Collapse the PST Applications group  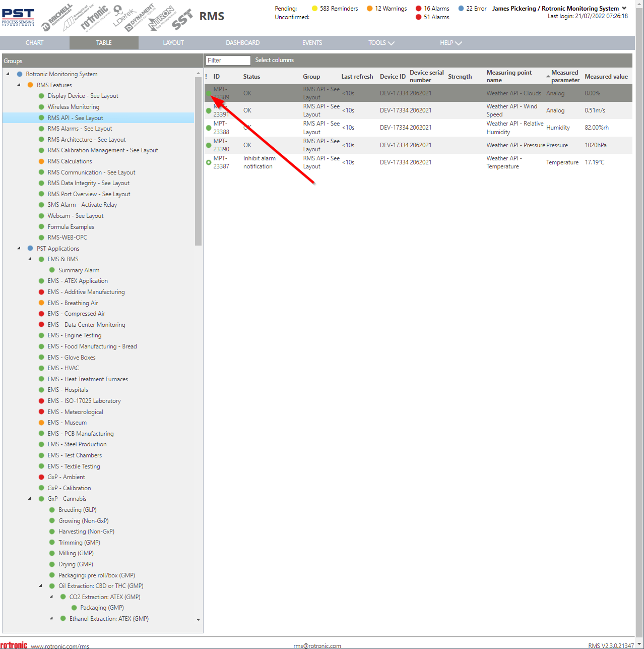pos(19,249)
